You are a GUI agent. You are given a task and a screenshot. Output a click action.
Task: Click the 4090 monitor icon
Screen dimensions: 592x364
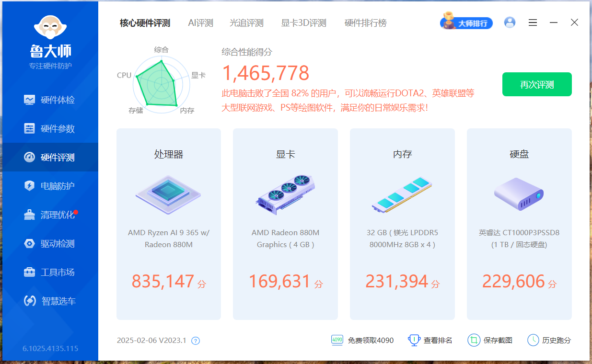(337, 340)
